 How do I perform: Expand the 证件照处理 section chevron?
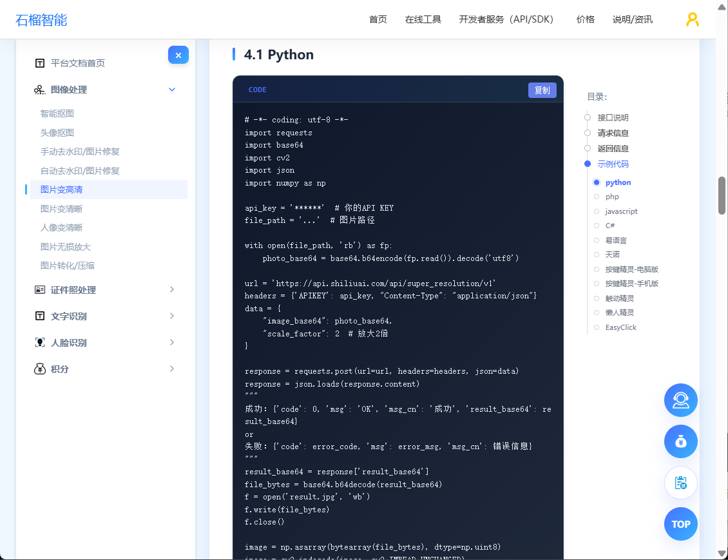tap(172, 290)
